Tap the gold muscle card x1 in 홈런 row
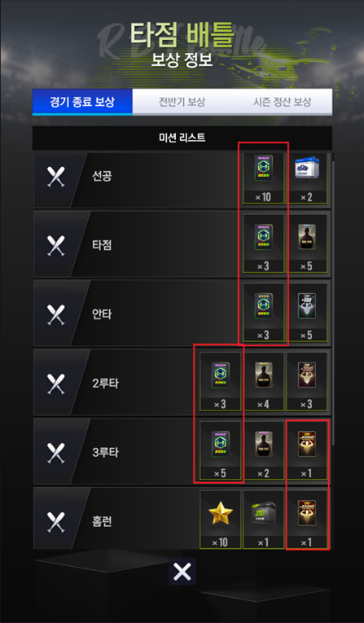 coord(306,520)
